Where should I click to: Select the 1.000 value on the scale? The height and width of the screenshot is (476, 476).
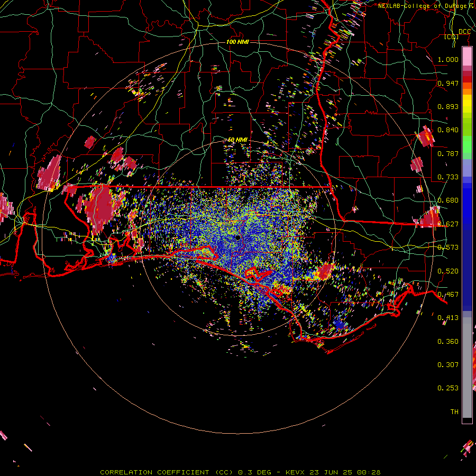coord(448,59)
